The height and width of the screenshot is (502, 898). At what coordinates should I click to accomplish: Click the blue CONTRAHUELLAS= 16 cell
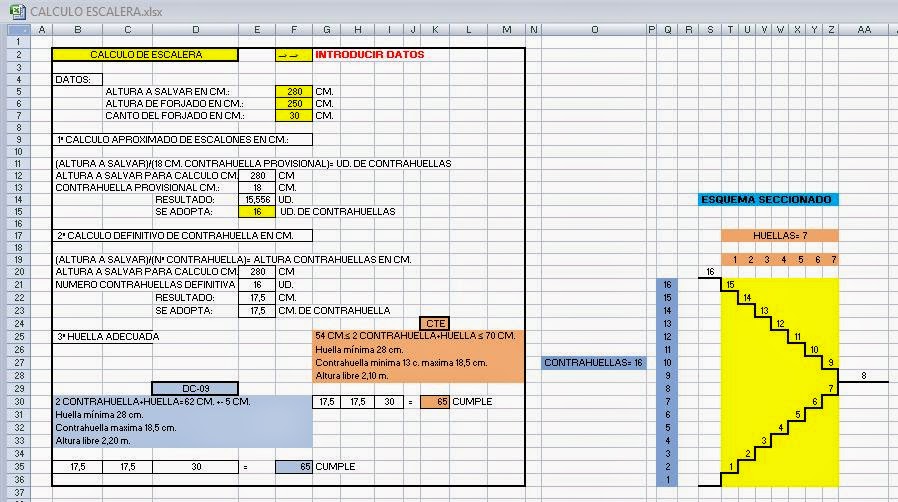pyautogui.click(x=594, y=363)
